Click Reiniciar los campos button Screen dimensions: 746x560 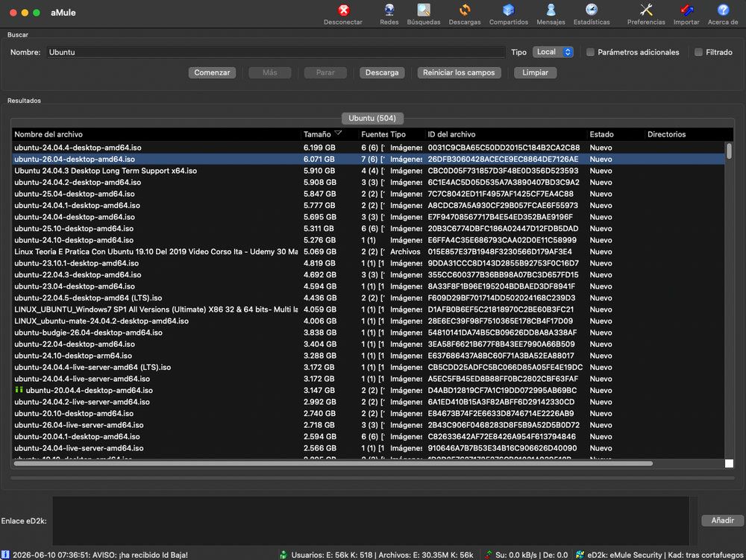coord(459,73)
